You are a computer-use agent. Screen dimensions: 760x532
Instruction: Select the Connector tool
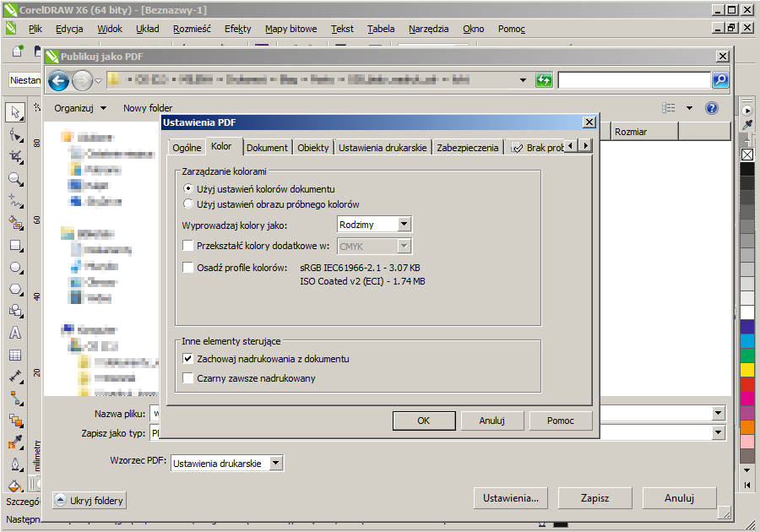pyautogui.click(x=15, y=399)
